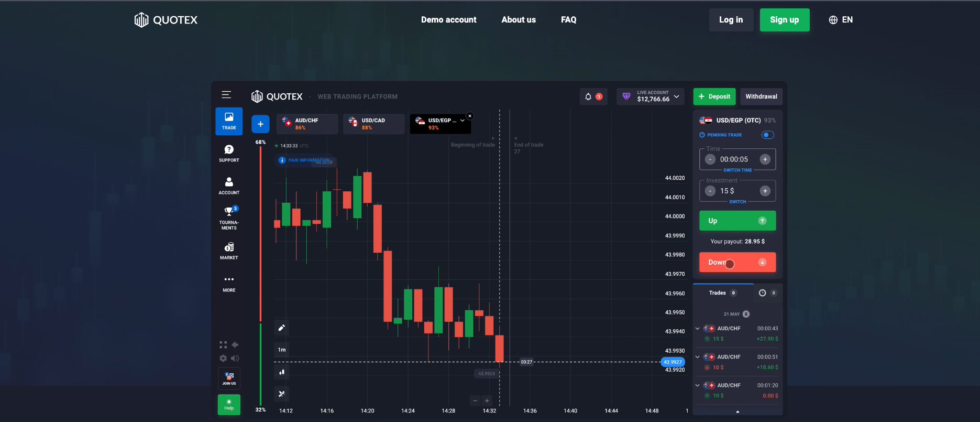The width and height of the screenshot is (980, 422).
Task: Place a Down trade
Action: point(737,262)
